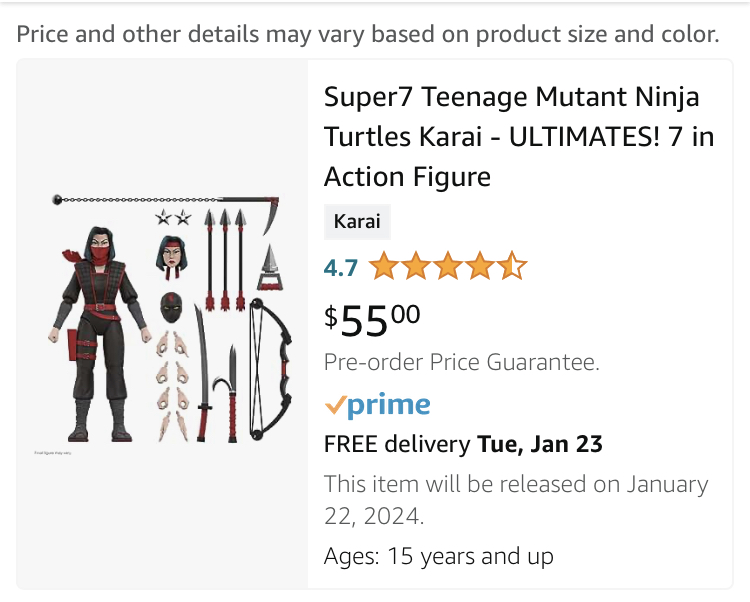
Task: Click the throwing stars in product image
Action: click(172, 217)
